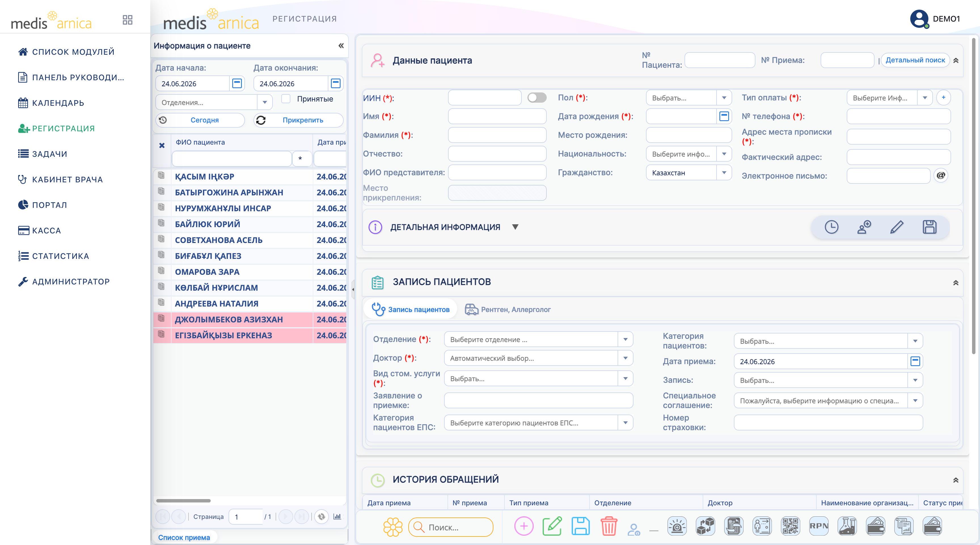Switch to Рентген, Аллерголог tab
Viewport: 980px width, 545px height.
click(x=508, y=309)
